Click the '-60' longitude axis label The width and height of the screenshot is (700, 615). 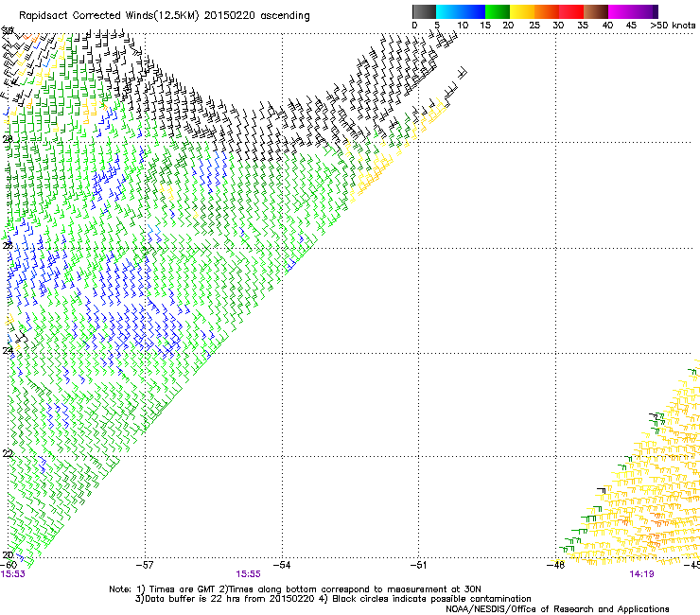point(9,565)
